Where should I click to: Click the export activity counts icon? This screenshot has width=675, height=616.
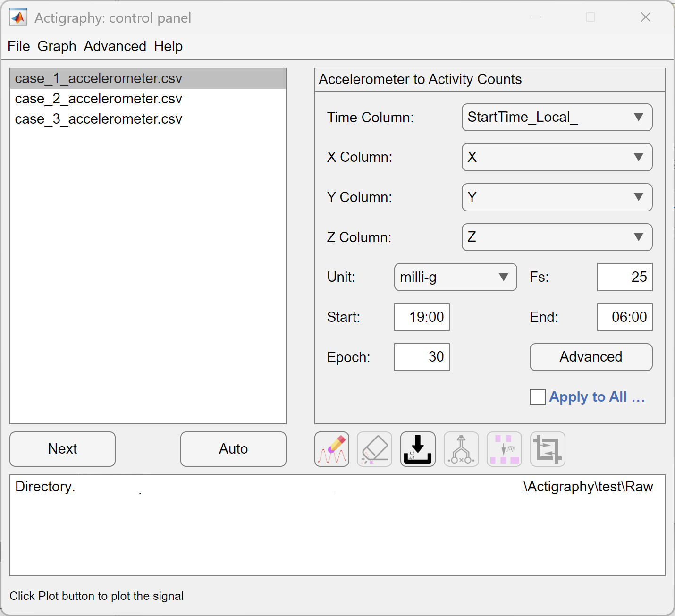[418, 449]
